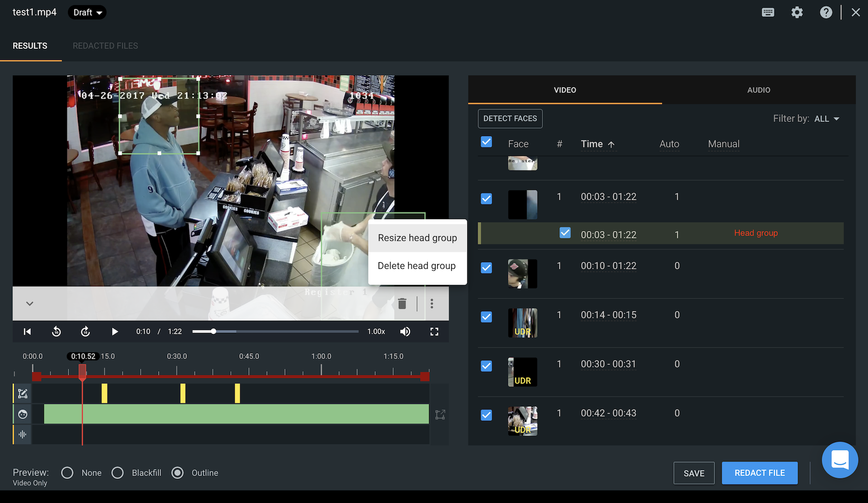Screen dimensions: 868x503
Task: Open the settings gear
Action: click(797, 12)
